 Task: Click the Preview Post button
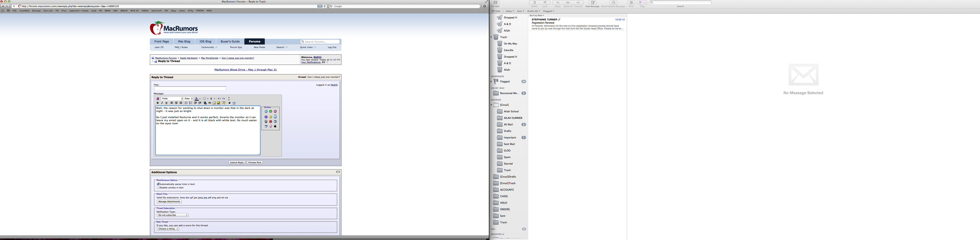click(254, 162)
